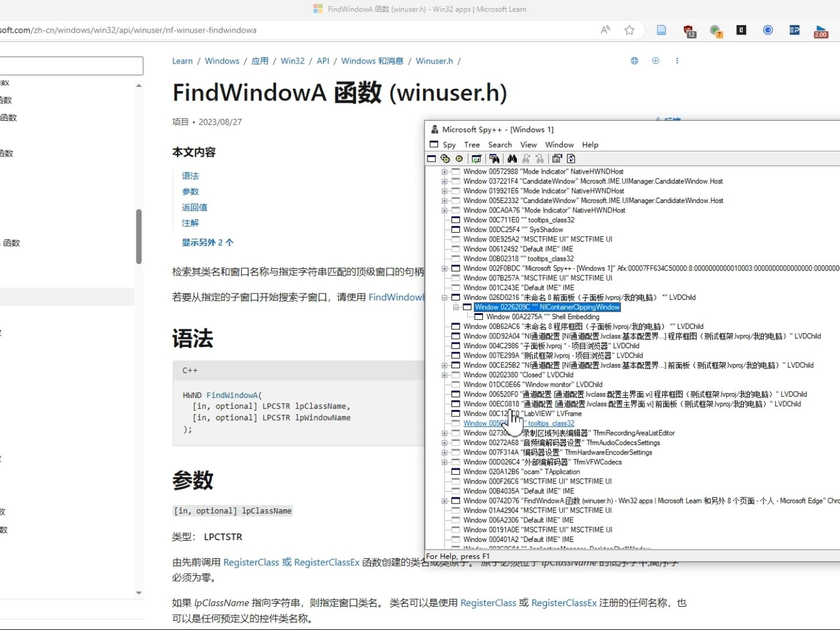Screen dimensions: 840x630
Task: Expand the CandidateWindow 037221F4 tree node
Action: point(444,181)
